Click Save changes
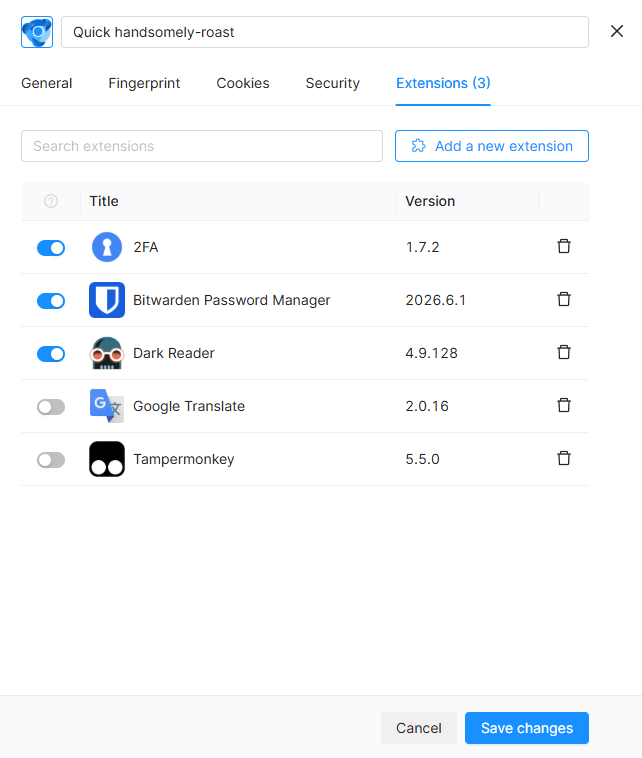 [x=527, y=728]
